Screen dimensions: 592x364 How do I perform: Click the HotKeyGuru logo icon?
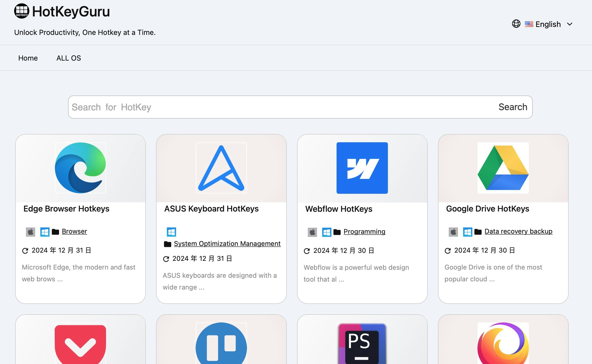[22, 11]
